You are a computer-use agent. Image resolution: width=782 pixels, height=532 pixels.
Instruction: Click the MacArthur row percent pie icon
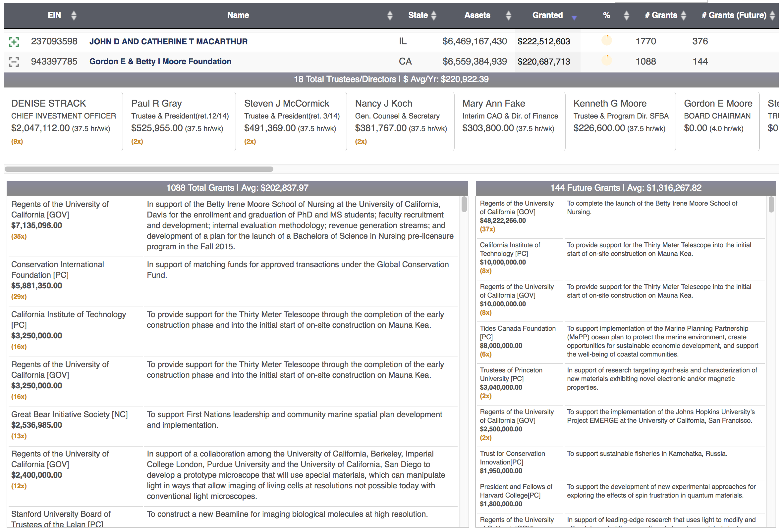click(x=606, y=40)
